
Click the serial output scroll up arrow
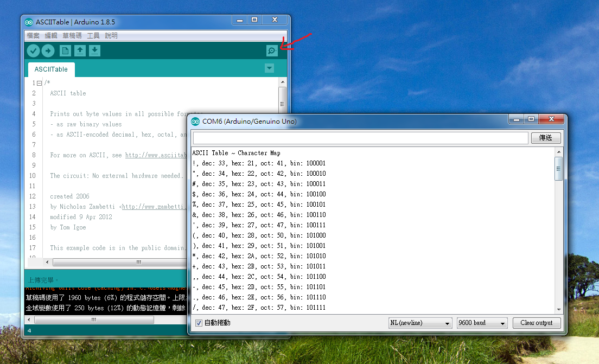point(558,152)
